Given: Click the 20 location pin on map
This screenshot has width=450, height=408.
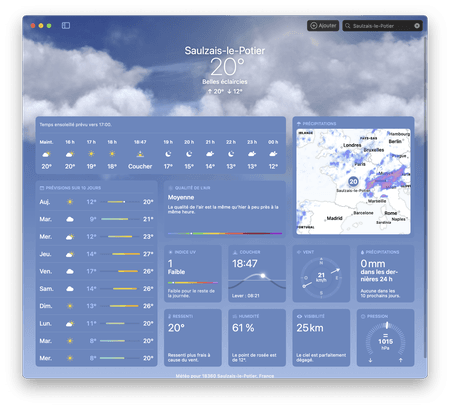Looking at the screenshot, I should [353, 182].
